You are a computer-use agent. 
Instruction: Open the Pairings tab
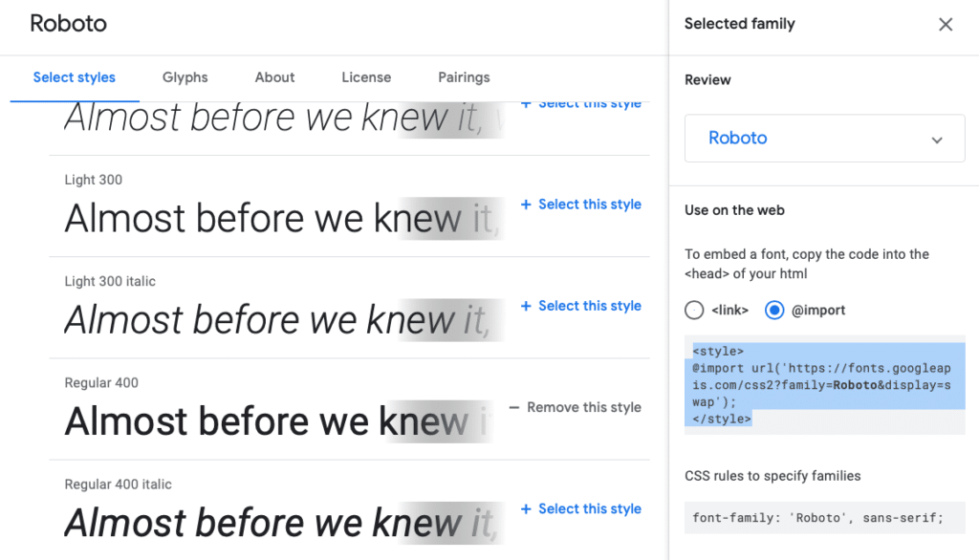[464, 77]
